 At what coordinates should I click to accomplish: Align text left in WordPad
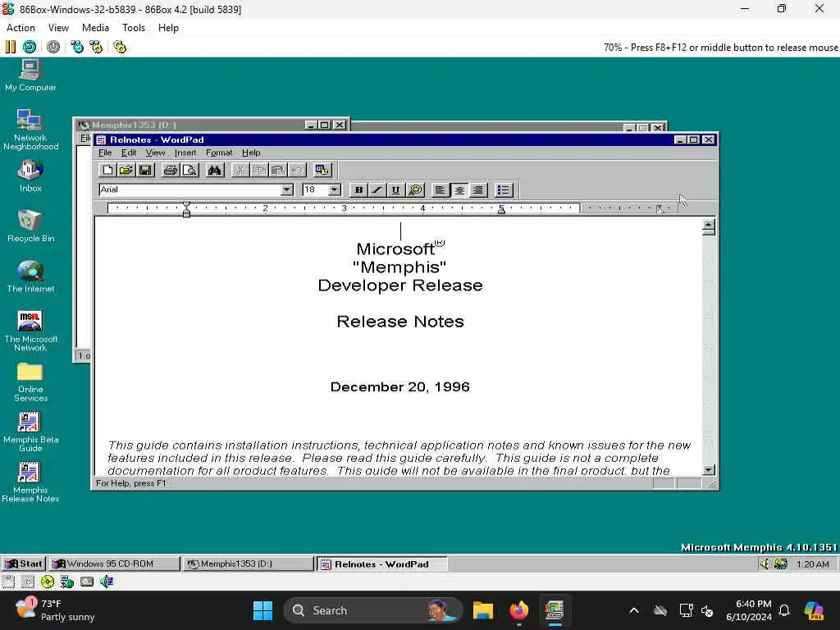440,190
